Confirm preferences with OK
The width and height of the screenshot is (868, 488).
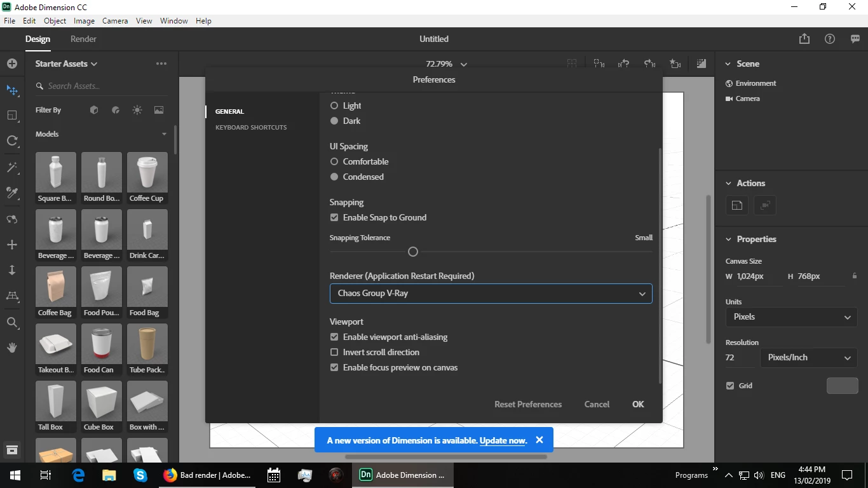click(x=638, y=404)
